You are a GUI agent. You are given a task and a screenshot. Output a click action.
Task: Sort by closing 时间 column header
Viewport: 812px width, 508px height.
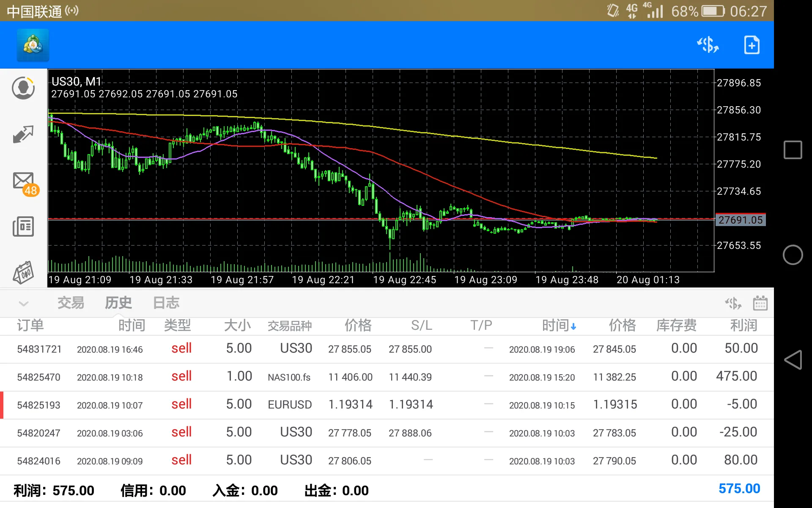click(559, 325)
